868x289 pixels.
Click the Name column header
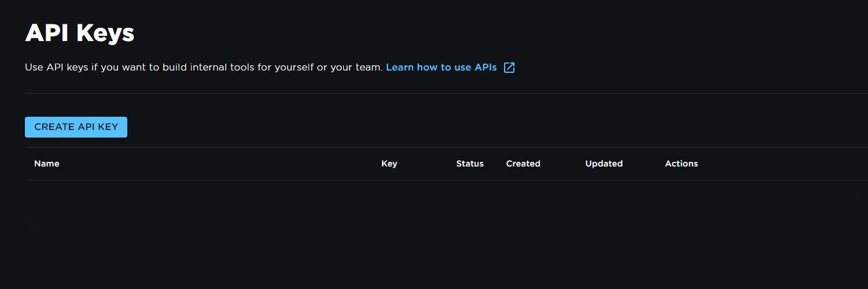pyautogui.click(x=47, y=164)
